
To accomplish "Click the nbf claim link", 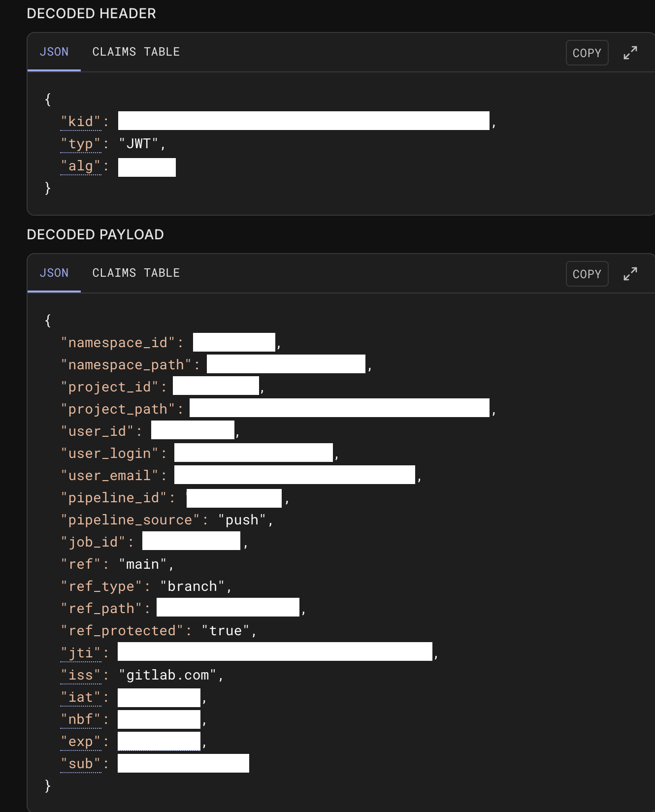I will tap(81, 719).
